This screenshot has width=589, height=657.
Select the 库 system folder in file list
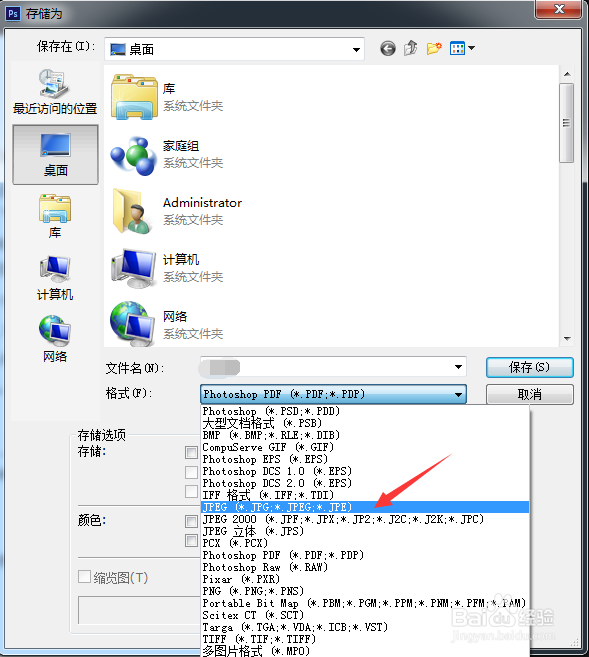pyautogui.click(x=168, y=97)
